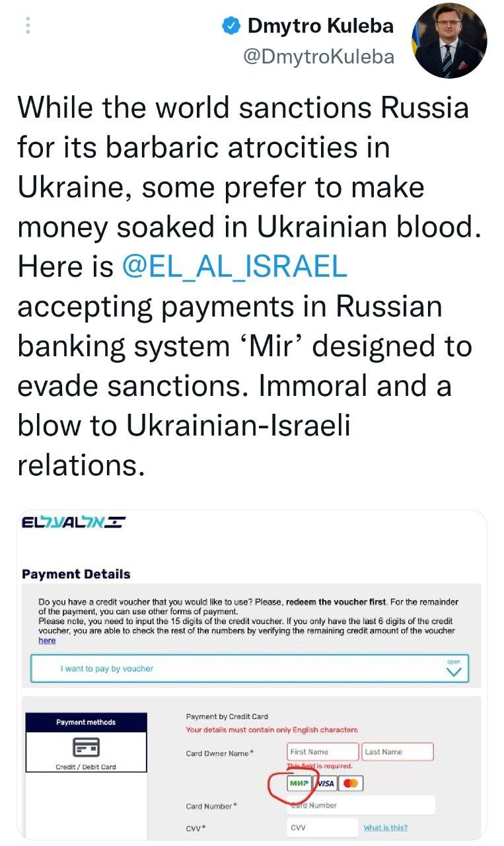This screenshot has height=846, width=504.
Task: Click the blue verified badge
Action: pos(231,26)
